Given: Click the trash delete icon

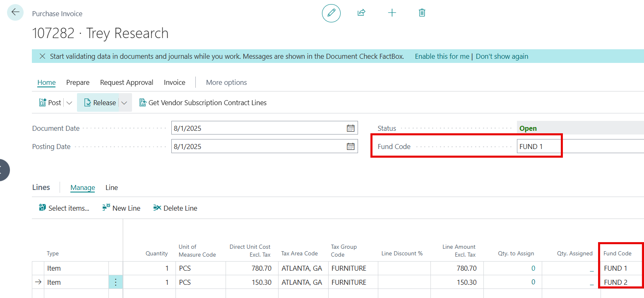Looking at the screenshot, I should click(422, 13).
